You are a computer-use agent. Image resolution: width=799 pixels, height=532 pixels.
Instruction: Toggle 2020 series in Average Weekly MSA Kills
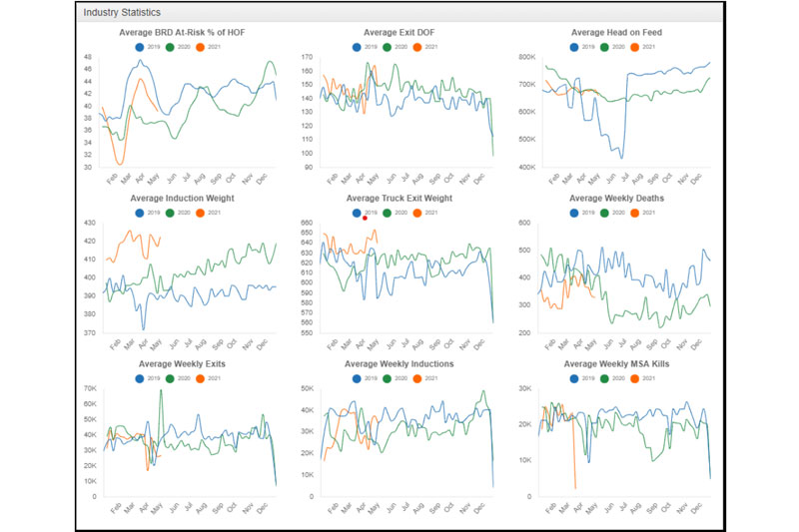(x=612, y=378)
